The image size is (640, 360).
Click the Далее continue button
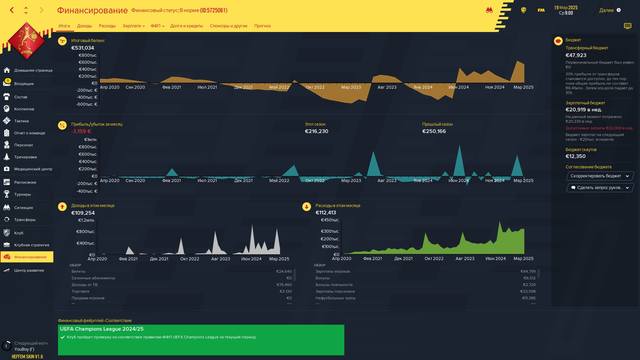point(610,10)
